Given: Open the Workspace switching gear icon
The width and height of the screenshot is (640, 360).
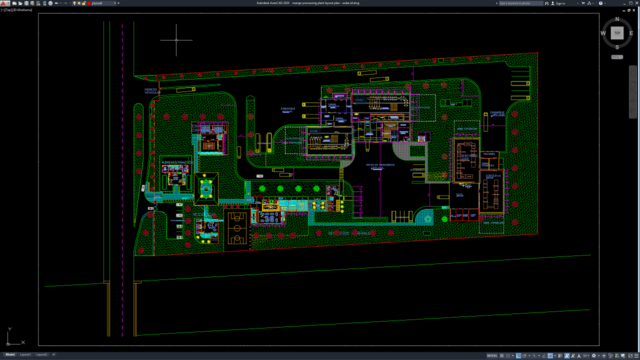Looking at the screenshot, I should pyautogui.click(x=593, y=356).
